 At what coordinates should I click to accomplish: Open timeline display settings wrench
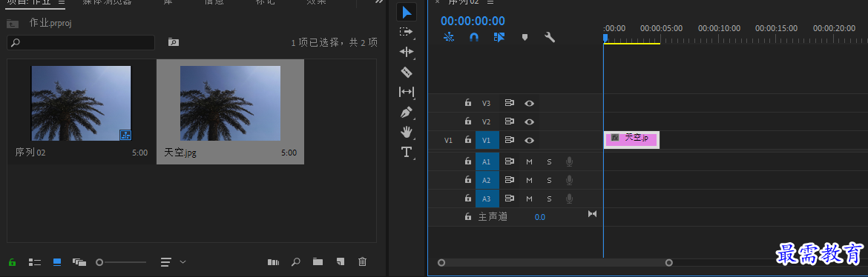click(x=550, y=37)
